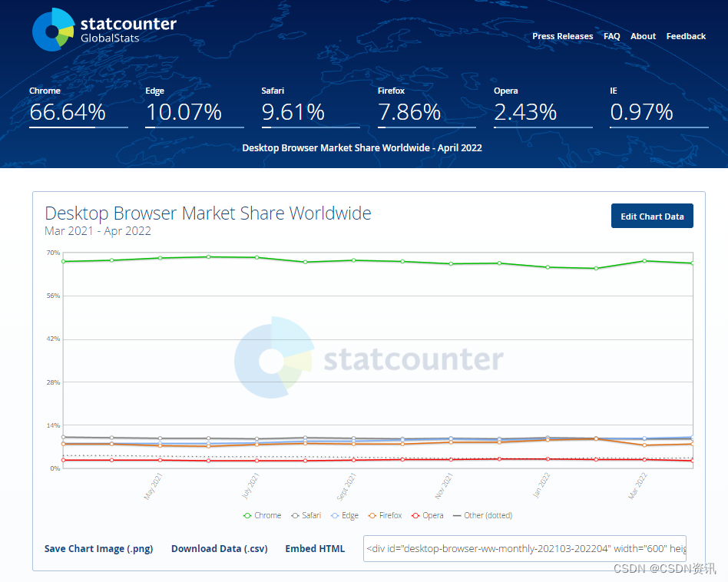728x582 pixels.
Task: Toggle Edge series in chart legend
Action: (x=345, y=516)
